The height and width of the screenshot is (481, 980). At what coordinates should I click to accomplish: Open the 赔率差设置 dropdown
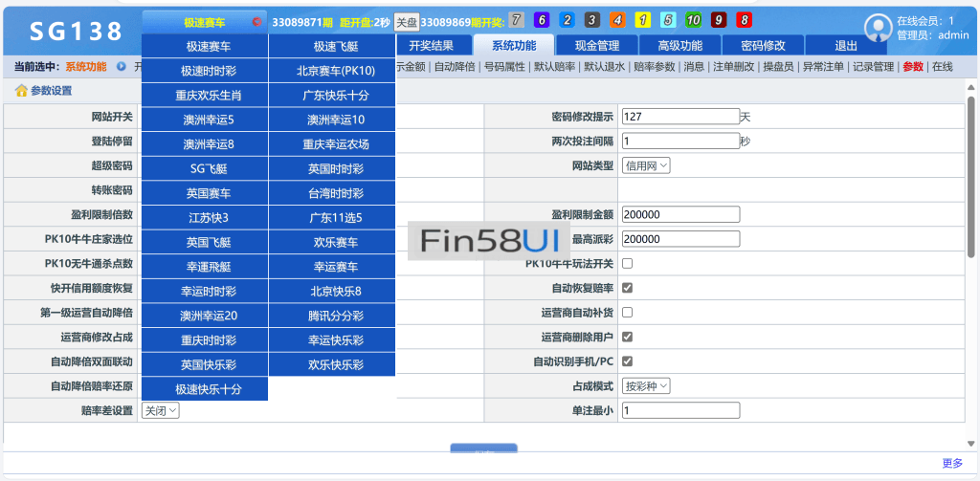pos(161,410)
